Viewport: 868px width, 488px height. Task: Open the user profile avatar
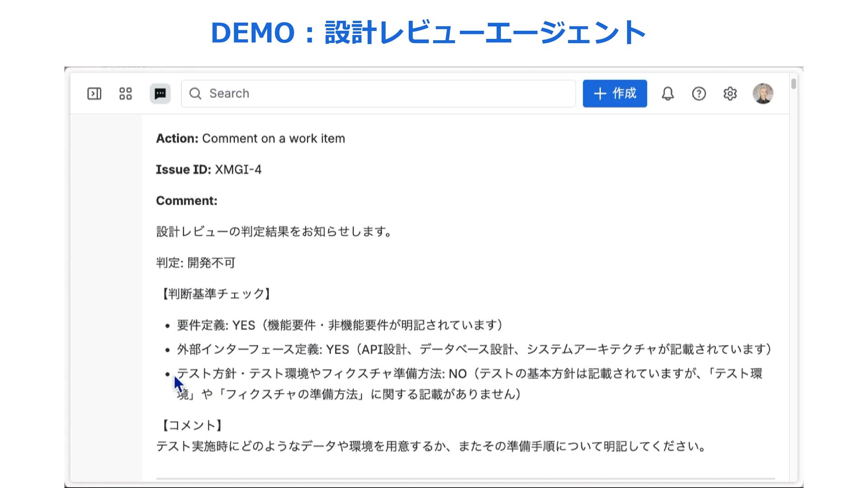point(763,94)
